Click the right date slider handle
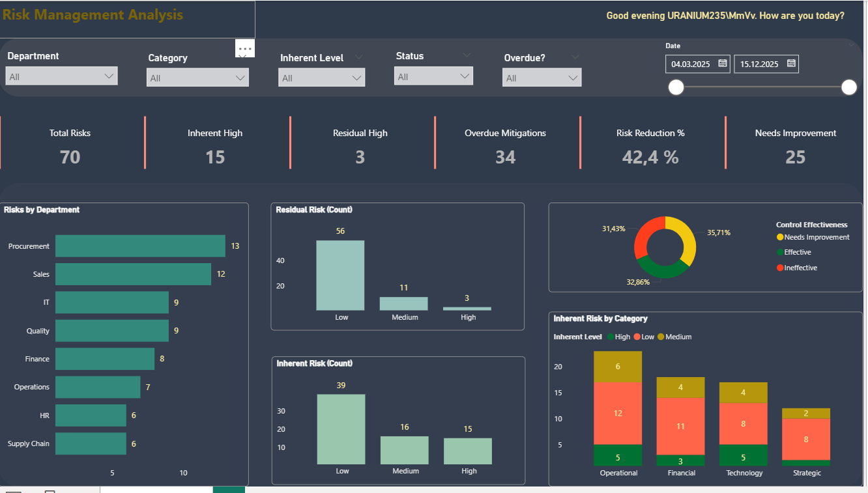 (849, 87)
